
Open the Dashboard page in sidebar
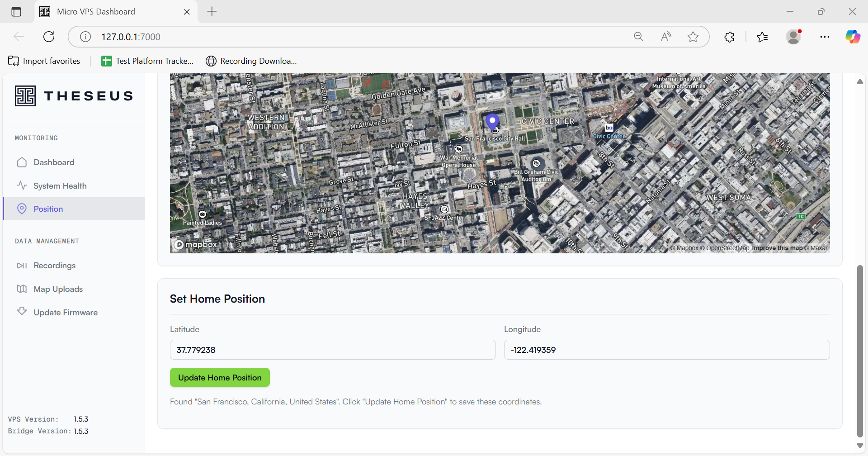[x=54, y=162]
